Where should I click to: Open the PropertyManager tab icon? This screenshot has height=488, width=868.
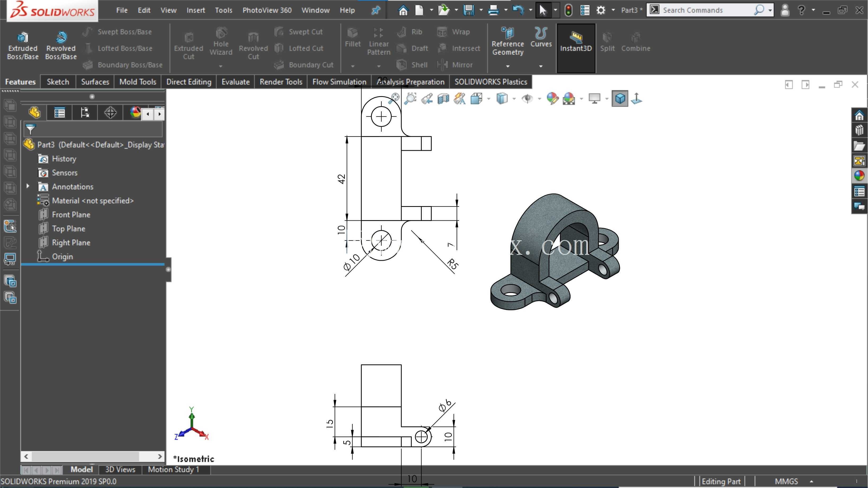pyautogui.click(x=60, y=113)
